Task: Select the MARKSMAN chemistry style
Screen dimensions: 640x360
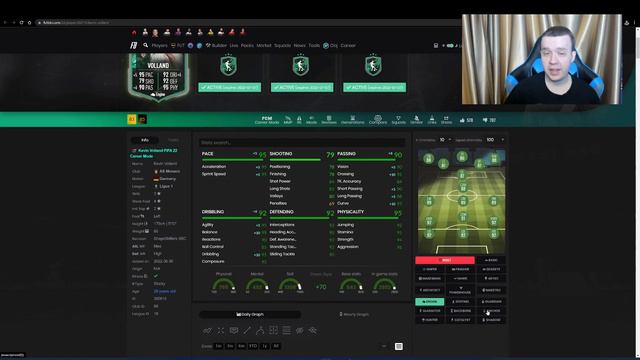Action: point(430,278)
